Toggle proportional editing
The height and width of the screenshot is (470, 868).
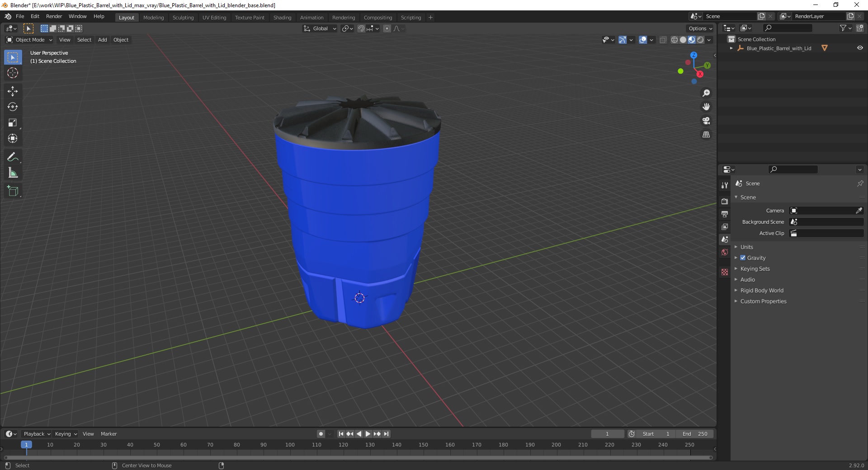[387, 28]
